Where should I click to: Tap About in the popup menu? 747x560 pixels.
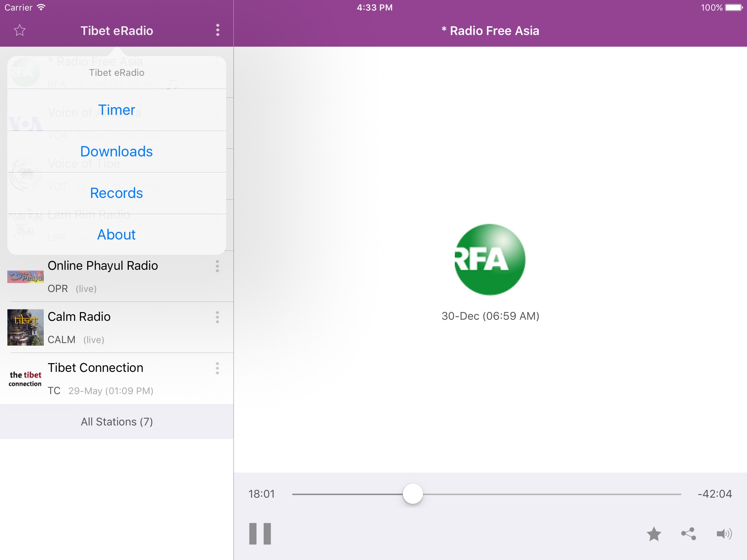(117, 234)
